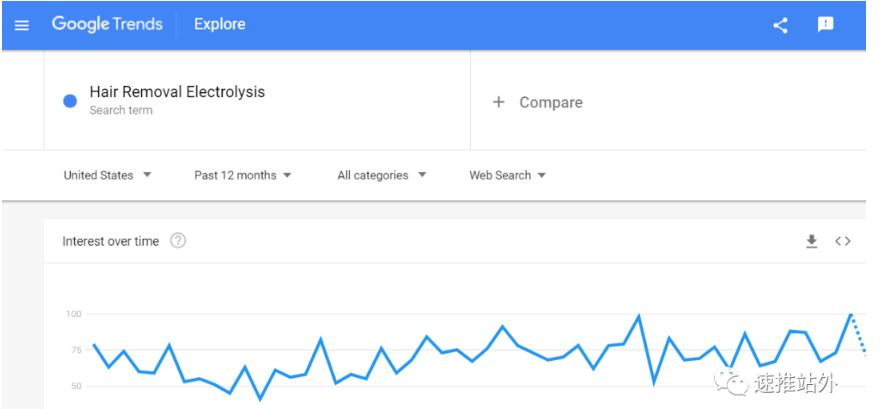Image resolution: width=884 pixels, height=409 pixels.
Task: Open the Web Search type dropdown
Action: point(507,175)
